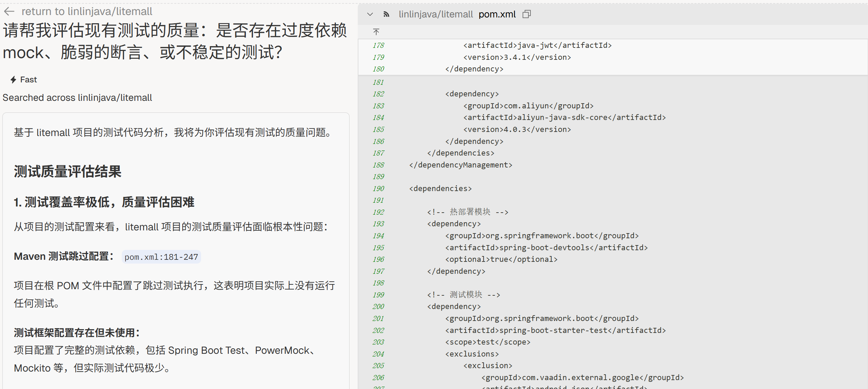Click the aliyun-java-sdk-core artifactId line
868x389 pixels.
coord(564,117)
